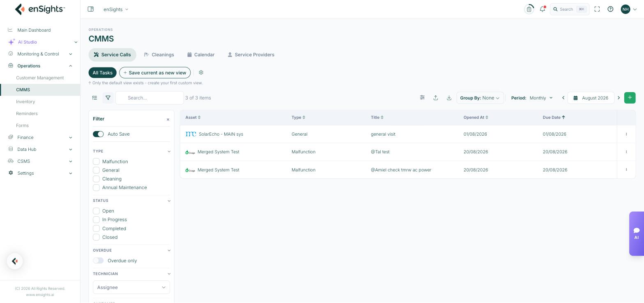This screenshot has width=644, height=303.
Task: Select the All Tasks view
Action: [x=102, y=73]
